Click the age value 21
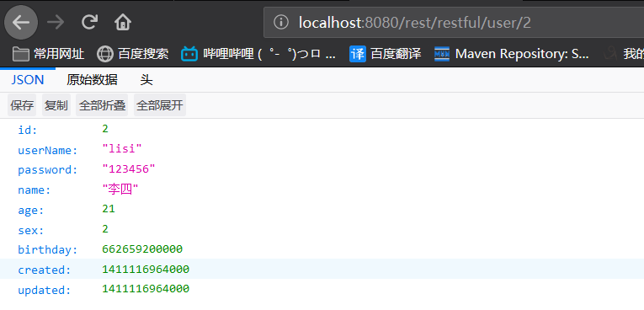The image size is (644, 310). pyautogui.click(x=109, y=209)
